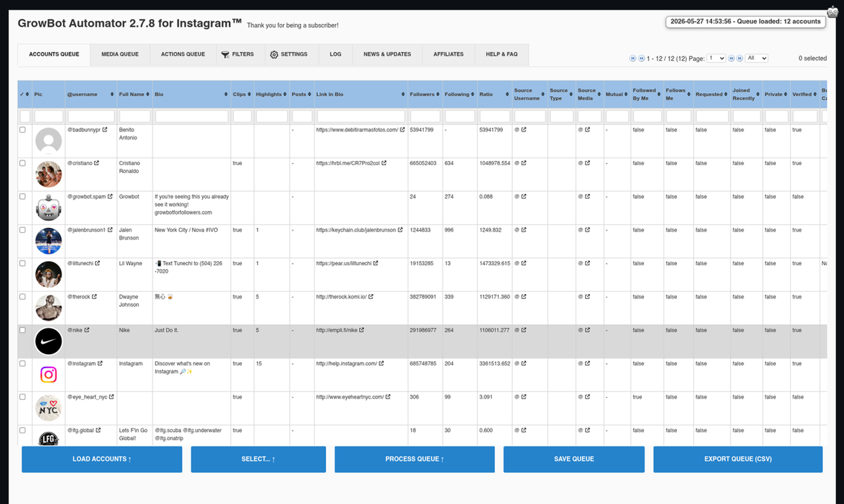Click external-link icon after help.instagram.com URL
This screenshot has width=844, height=504.
tap(381, 364)
